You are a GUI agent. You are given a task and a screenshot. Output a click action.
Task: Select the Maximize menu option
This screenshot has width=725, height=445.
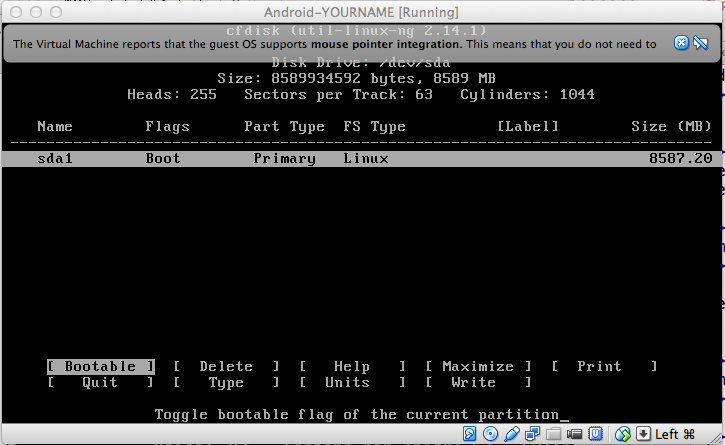coord(478,366)
